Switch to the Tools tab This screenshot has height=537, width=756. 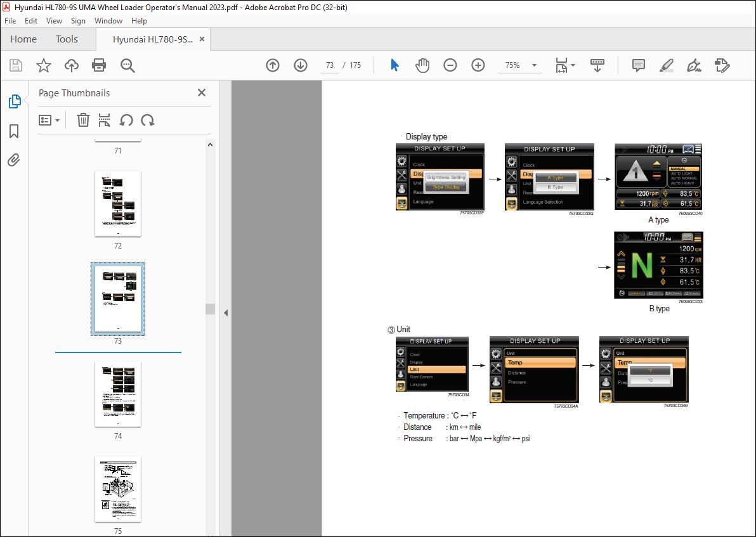pyautogui.click(x=67, y=39)
